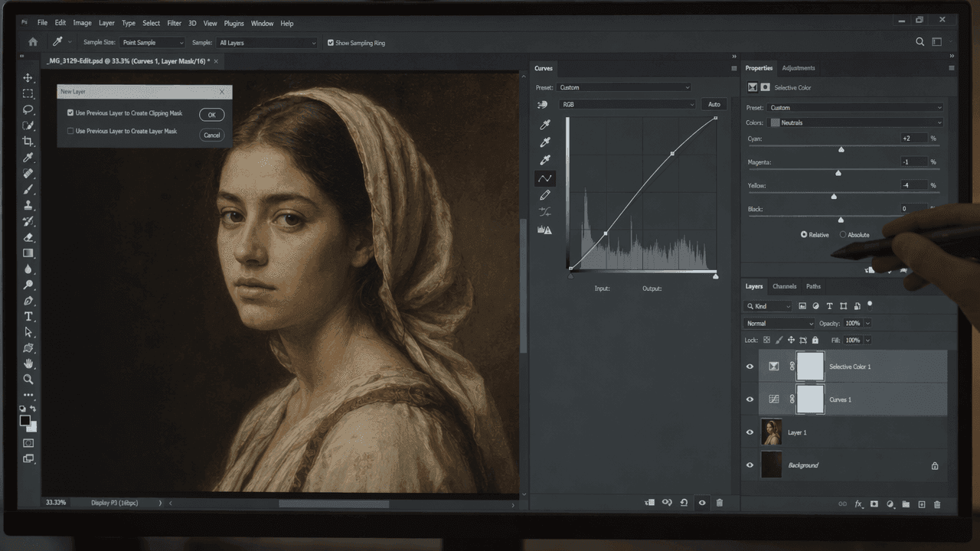980x551 pixels.
Task: Select the Absolute radio option
Action: [x=843, y=235]
